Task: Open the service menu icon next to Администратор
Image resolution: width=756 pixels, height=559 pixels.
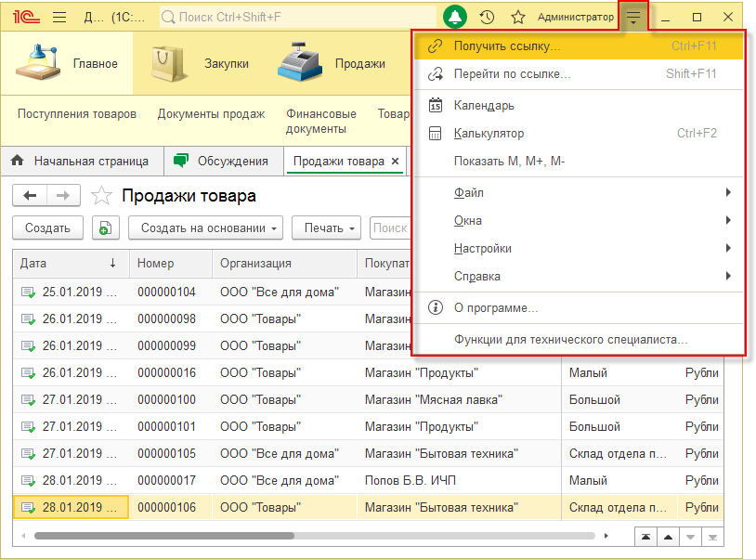Action: pyautogui.click(x=633, y=17)
